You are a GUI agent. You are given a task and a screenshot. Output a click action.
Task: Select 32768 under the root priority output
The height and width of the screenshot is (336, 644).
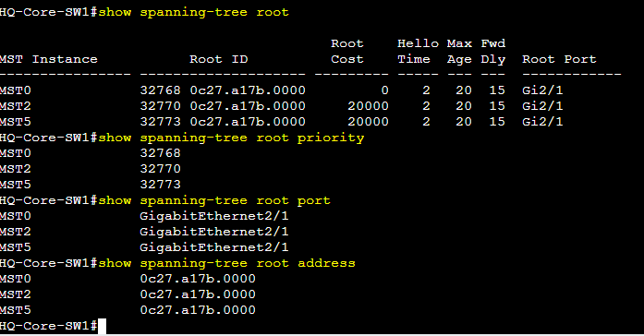(160, 153)
